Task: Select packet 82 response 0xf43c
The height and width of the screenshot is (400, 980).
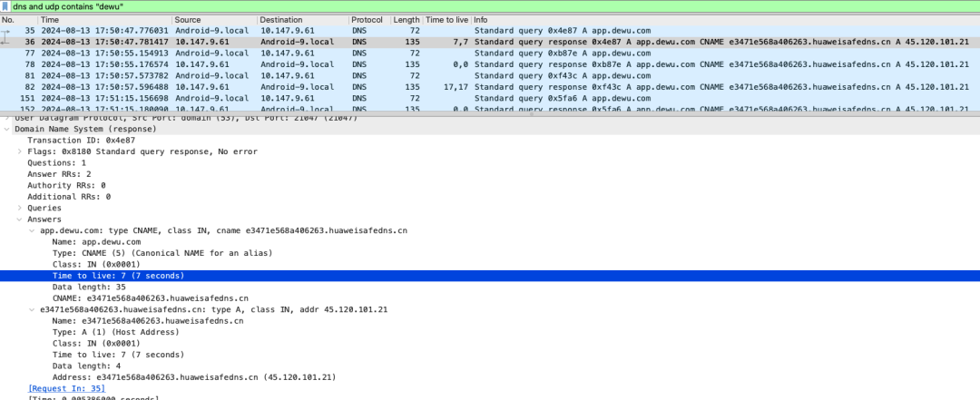Action: point(490,87)
